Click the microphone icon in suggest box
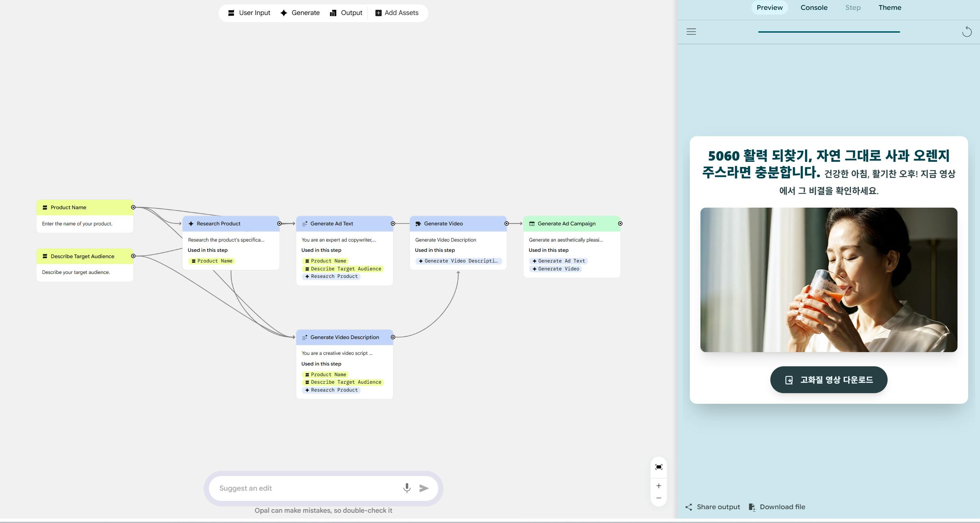The width and height of the screenshot is (980, 523). pyautogui.click(x=407, y=488)
